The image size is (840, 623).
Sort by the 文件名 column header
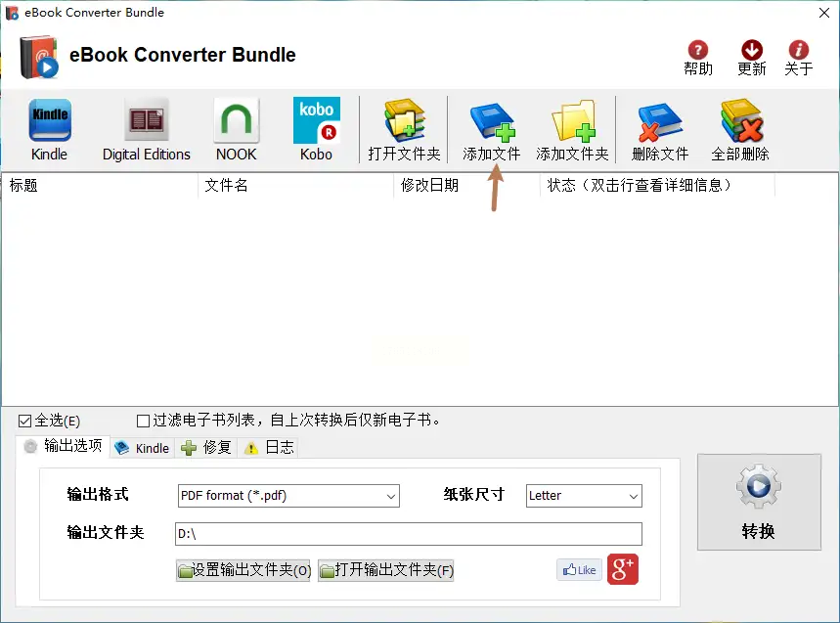click(x=295, y=186)
